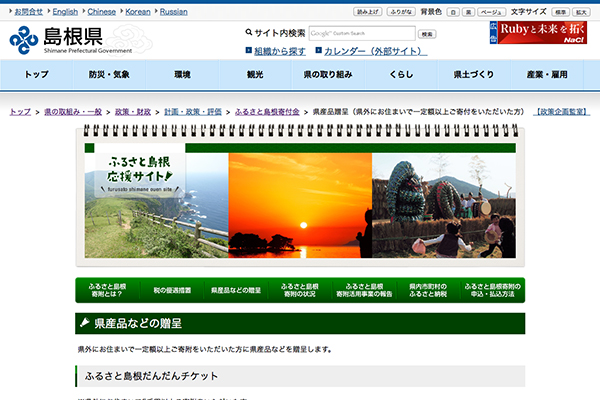Open the 県内市町村のふるさと納税 tab
This screenshot has height=400, width=600.
click(428, 290)
